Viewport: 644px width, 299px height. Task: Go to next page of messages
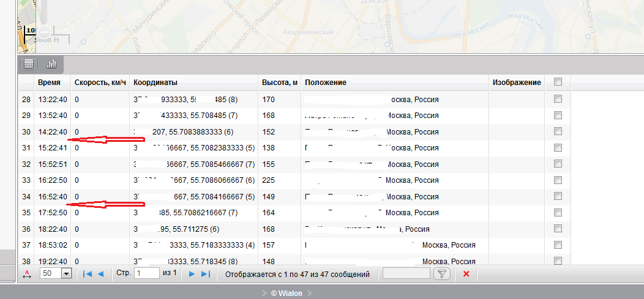point(192,274)
